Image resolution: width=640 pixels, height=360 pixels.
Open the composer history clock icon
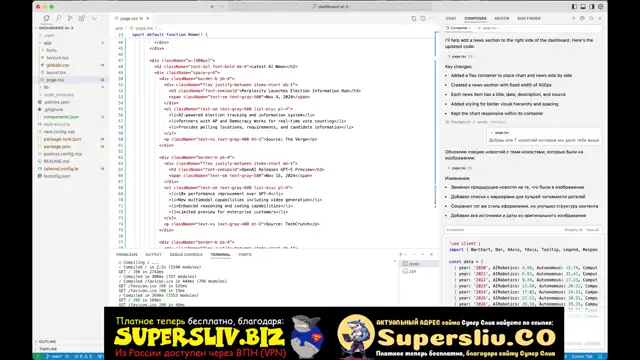click(582, 18)
